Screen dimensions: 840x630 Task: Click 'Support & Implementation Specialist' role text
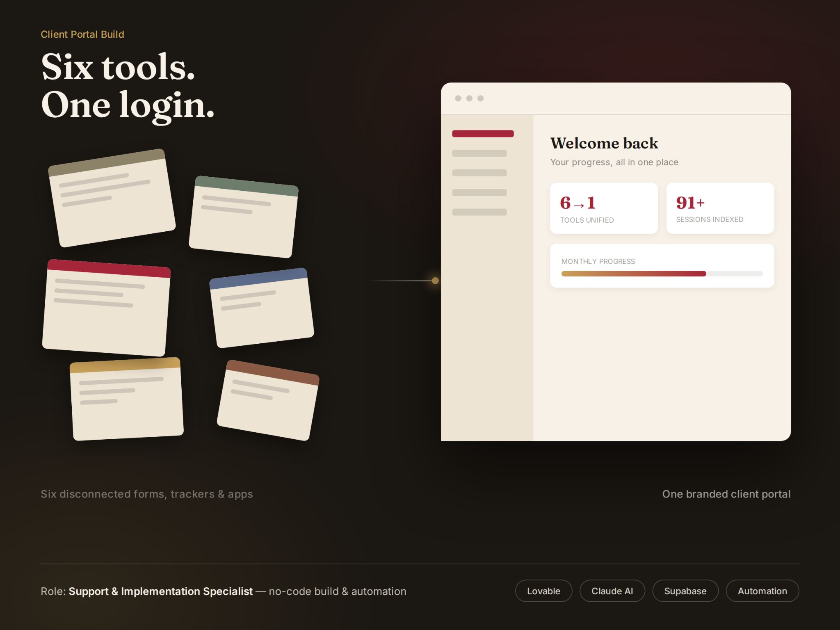click(x=161, y=591)
